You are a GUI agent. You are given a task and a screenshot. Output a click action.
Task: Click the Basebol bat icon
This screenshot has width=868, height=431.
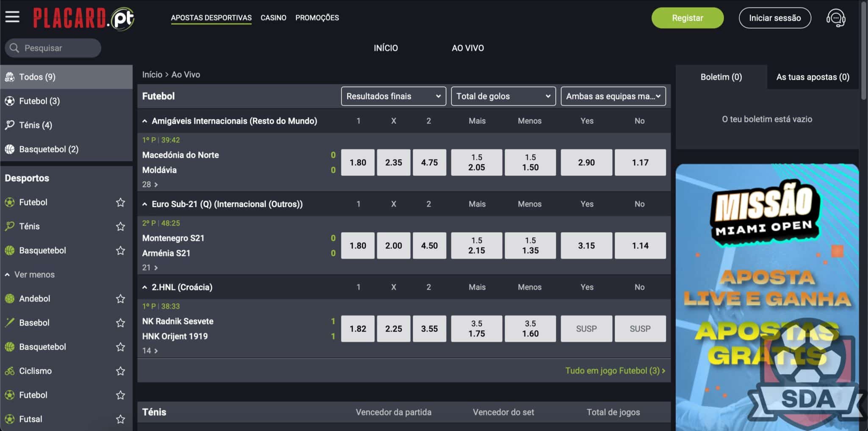pyautogui.click(x=9, y=323)
